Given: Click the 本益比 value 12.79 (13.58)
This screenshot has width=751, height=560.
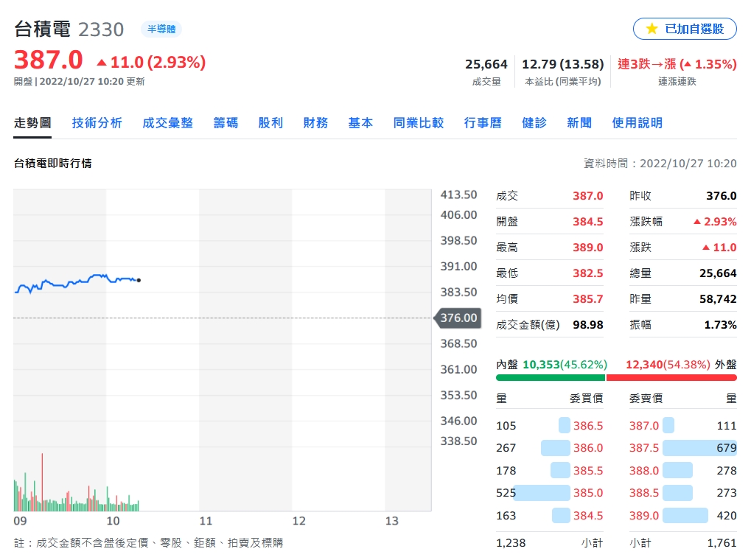Looking at the screenshot, I should [x=563, y=64].
